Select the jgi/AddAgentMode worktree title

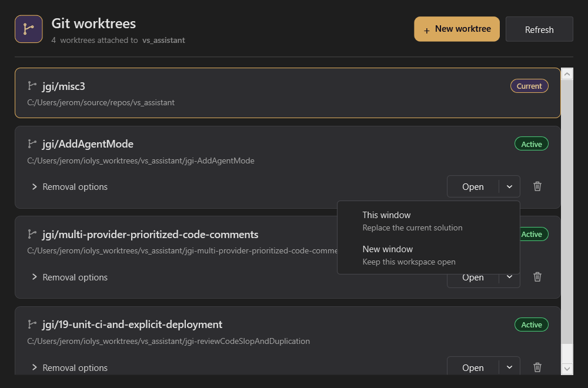tap(88, 144)
